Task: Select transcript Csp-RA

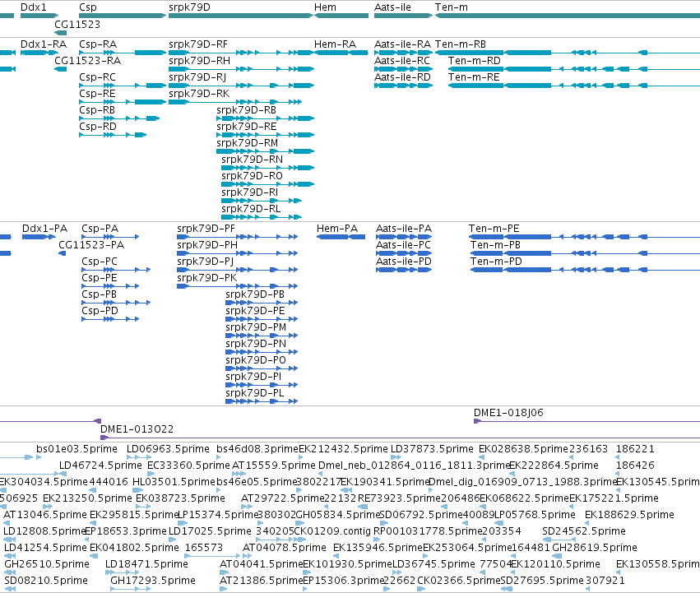Action: point(98,44)
